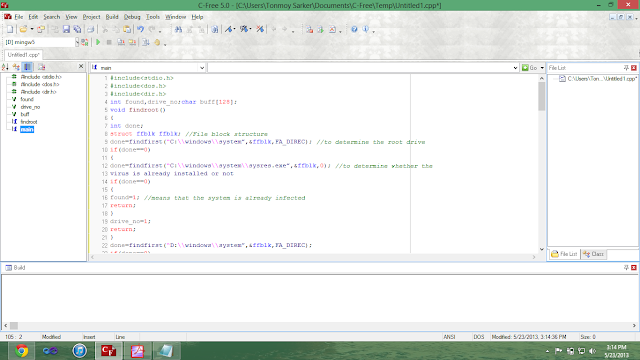Select the findroot function in symbol tree

tap(29, 122)
